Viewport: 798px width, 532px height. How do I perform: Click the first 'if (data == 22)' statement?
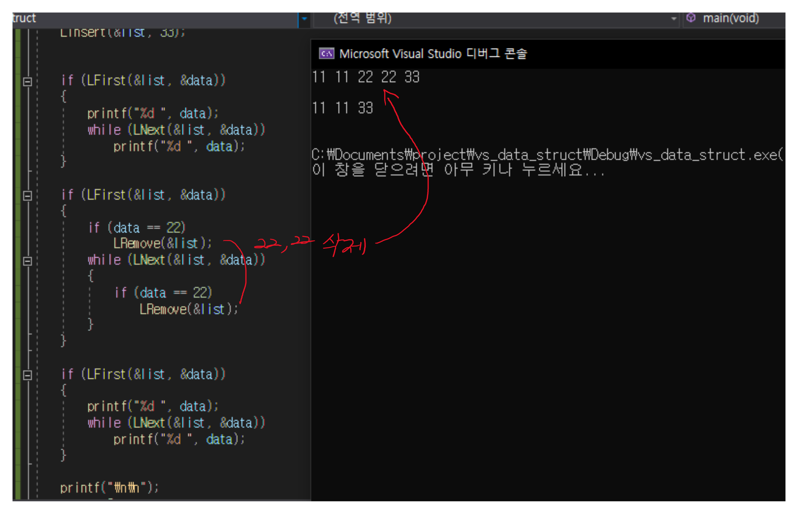pos(137,227)
